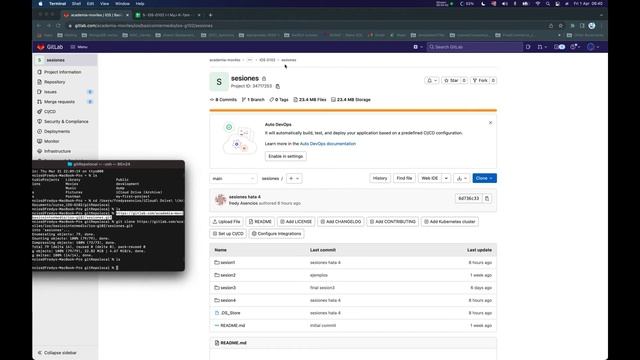
Task: Open the sesion2 folder
Action: (x=228, y=275)
